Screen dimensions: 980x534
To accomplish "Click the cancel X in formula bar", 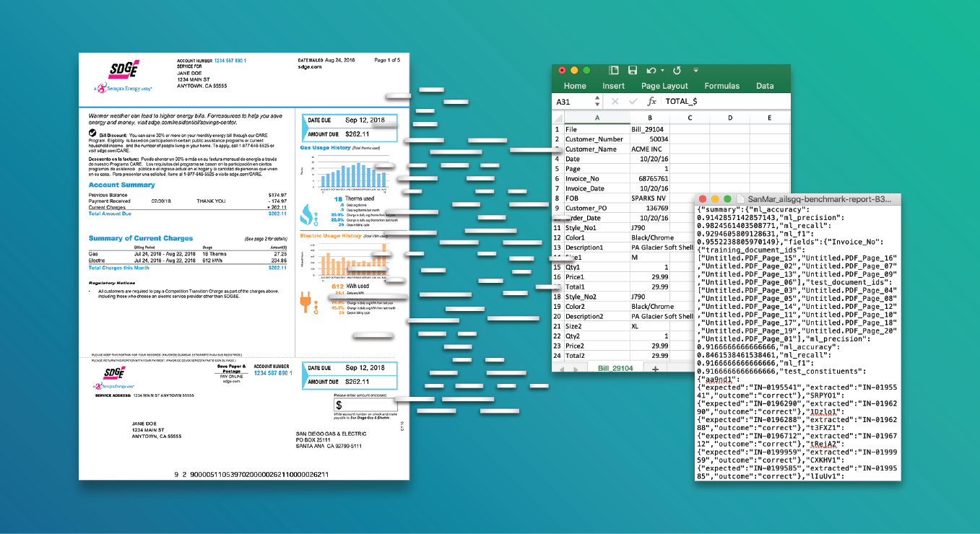I will click(615, 102).
